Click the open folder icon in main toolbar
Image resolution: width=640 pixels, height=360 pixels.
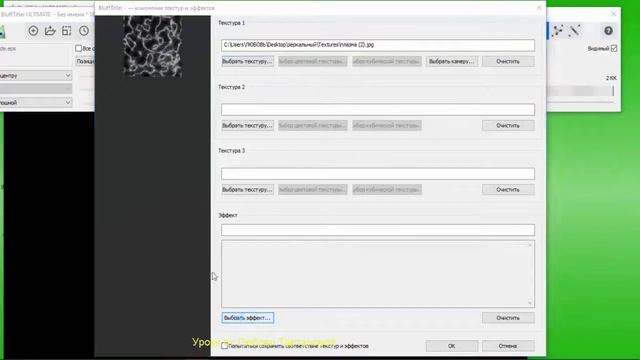(50, 31)
